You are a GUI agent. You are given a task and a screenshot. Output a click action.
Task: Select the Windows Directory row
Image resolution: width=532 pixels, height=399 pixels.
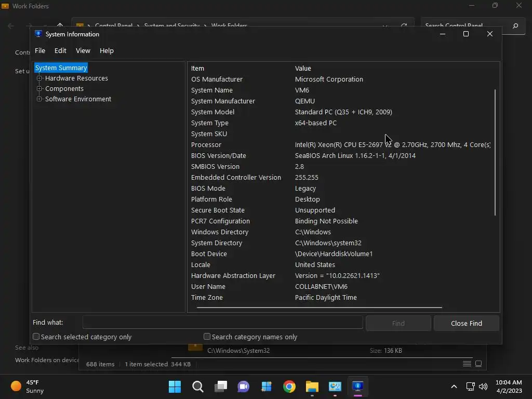340,232
